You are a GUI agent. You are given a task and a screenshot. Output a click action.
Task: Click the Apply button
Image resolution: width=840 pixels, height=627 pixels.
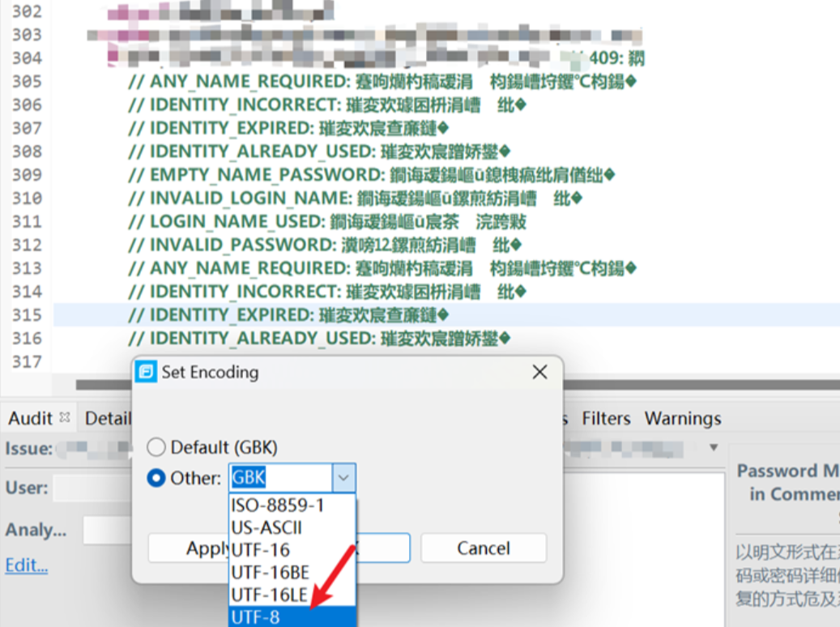(189, 548)
